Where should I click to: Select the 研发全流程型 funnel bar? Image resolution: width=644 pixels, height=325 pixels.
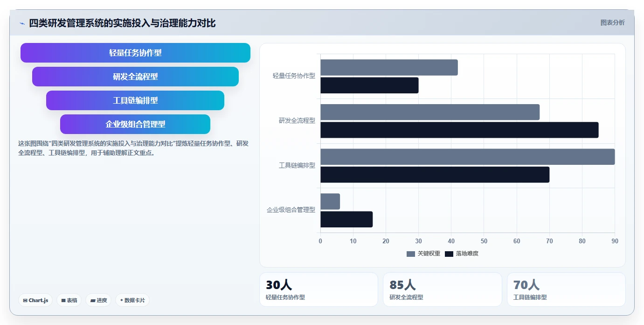coord(135,77)
